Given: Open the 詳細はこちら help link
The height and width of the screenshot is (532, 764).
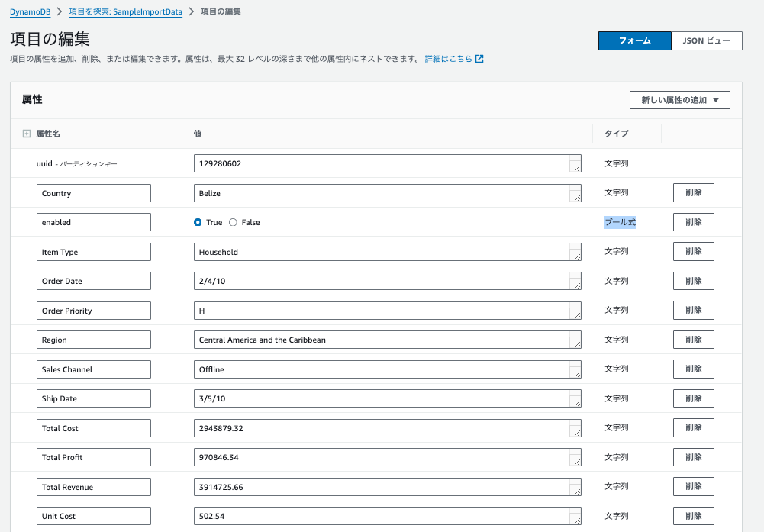Looking at the screenshot, I should coord(449,59).
